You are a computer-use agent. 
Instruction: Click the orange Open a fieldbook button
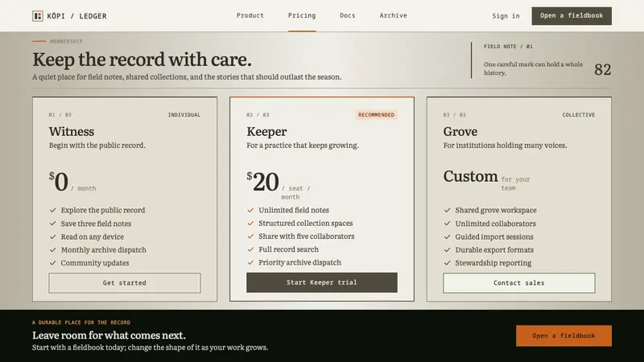pos(564,335)
